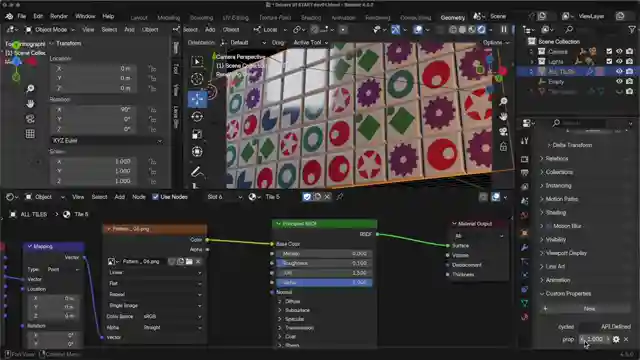The width and height of the screenshot is (640, 360).
Task: Hide the ALL TILES object with eye icon
Action: 619,71
